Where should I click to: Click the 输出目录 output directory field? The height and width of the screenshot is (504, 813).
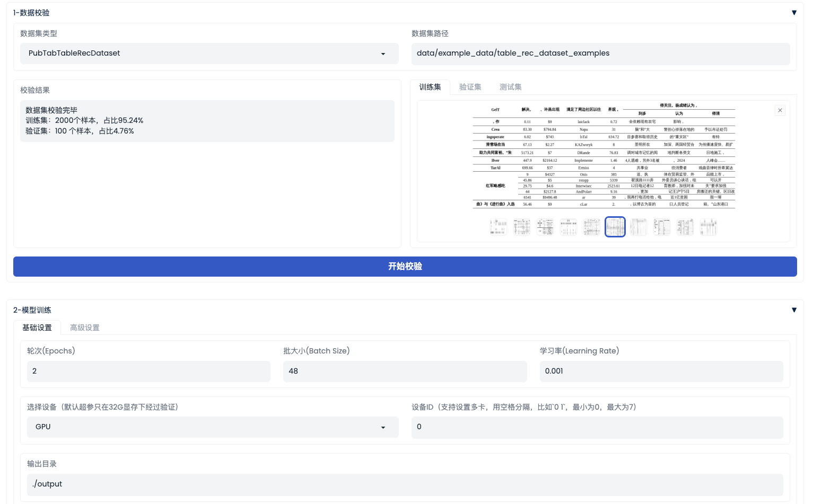(x=405, y=484)
